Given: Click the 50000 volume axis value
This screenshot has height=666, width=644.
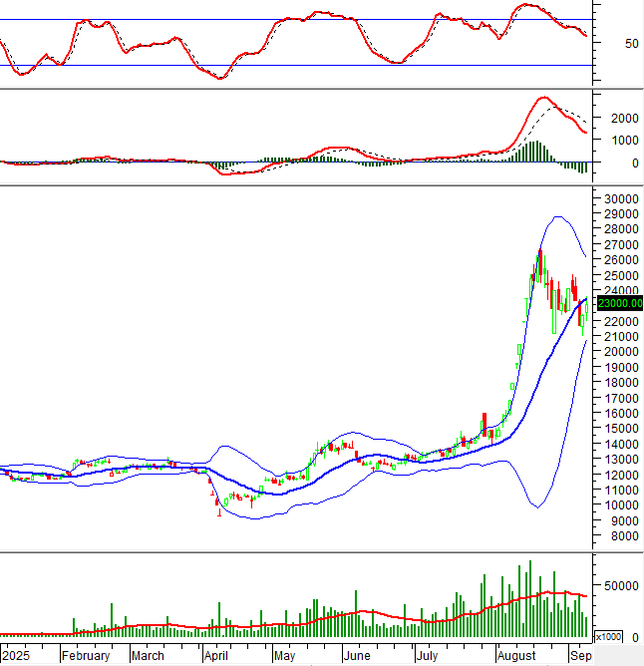Looking at the screenshot, I should pos(621,585).
